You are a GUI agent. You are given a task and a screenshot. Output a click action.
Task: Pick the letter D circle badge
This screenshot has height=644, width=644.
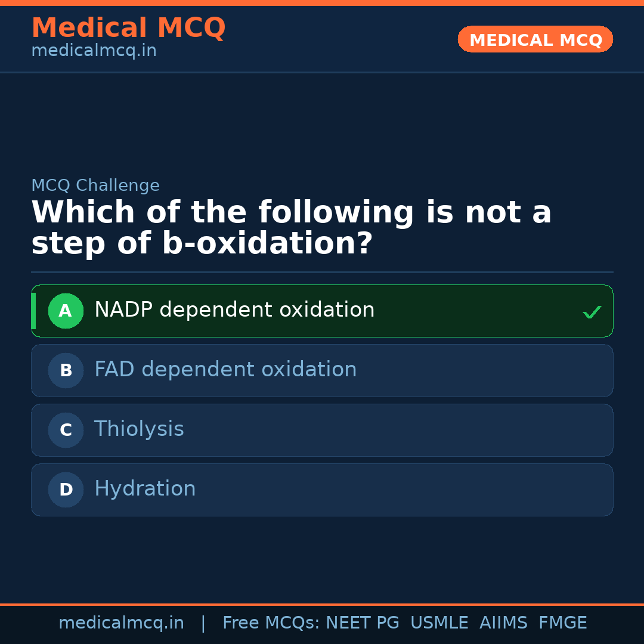(66, 490)
